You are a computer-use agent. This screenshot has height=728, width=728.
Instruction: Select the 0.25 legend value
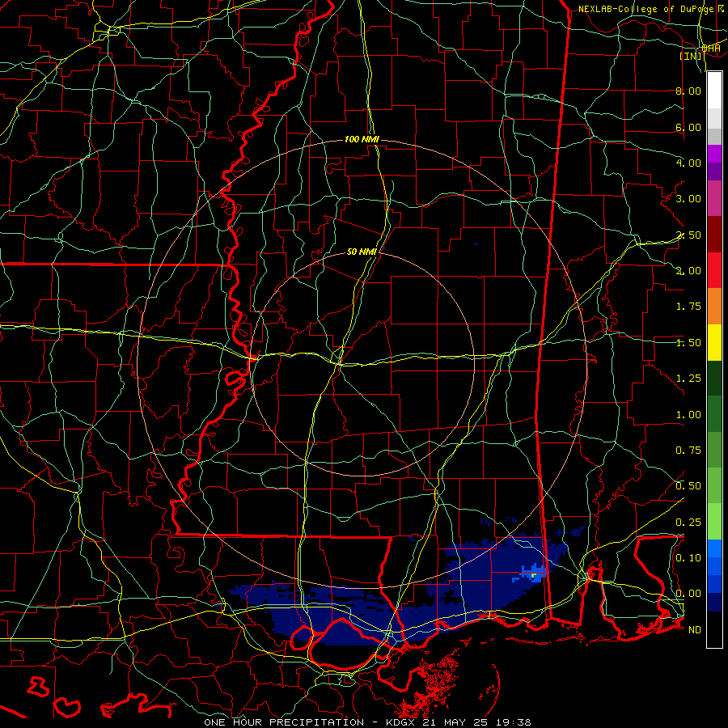coord(688,522)
